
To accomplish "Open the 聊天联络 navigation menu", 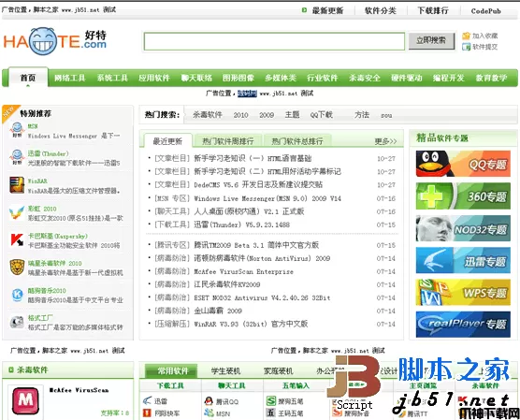I will pos(196,78).
